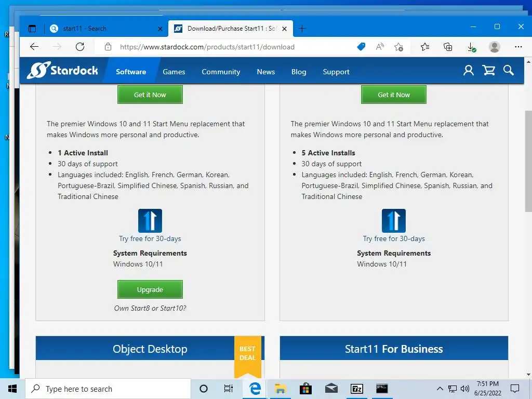
Task: Click Get it Now for 5 Active Installs
Action: tap(394, 95)
